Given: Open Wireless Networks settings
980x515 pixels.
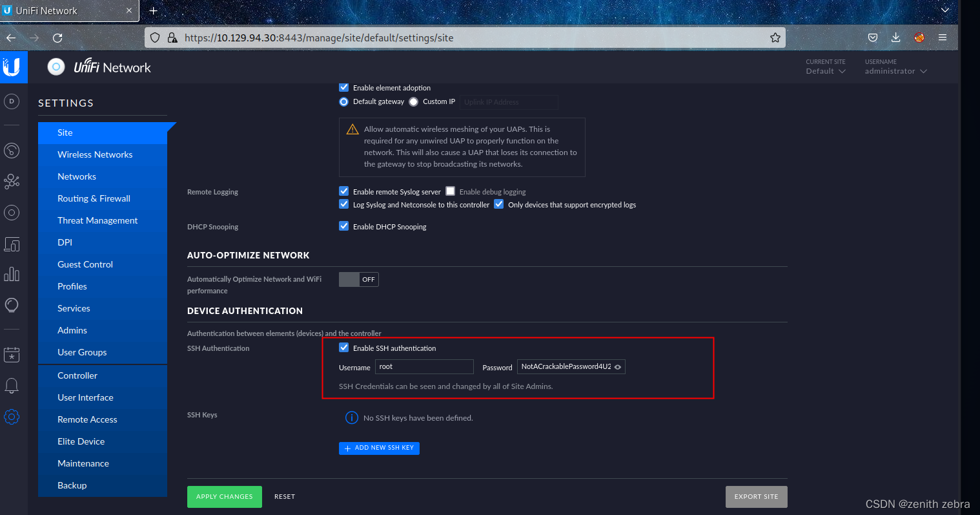Looking at the screenshot, I should [x=103, y=154].
